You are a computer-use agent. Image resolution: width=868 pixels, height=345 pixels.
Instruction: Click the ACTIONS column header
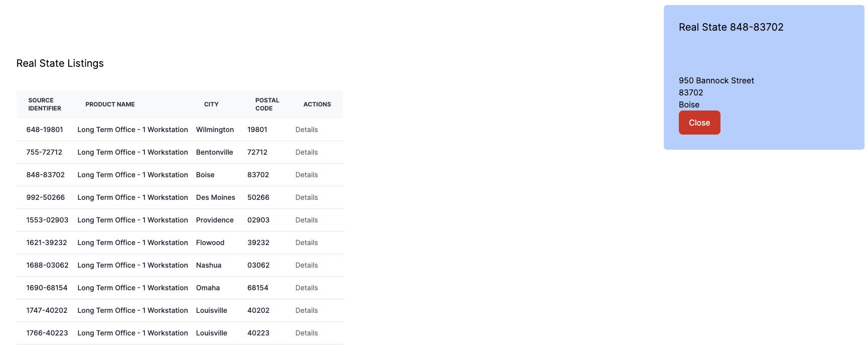pyautogui.click(x=317, y=104)
